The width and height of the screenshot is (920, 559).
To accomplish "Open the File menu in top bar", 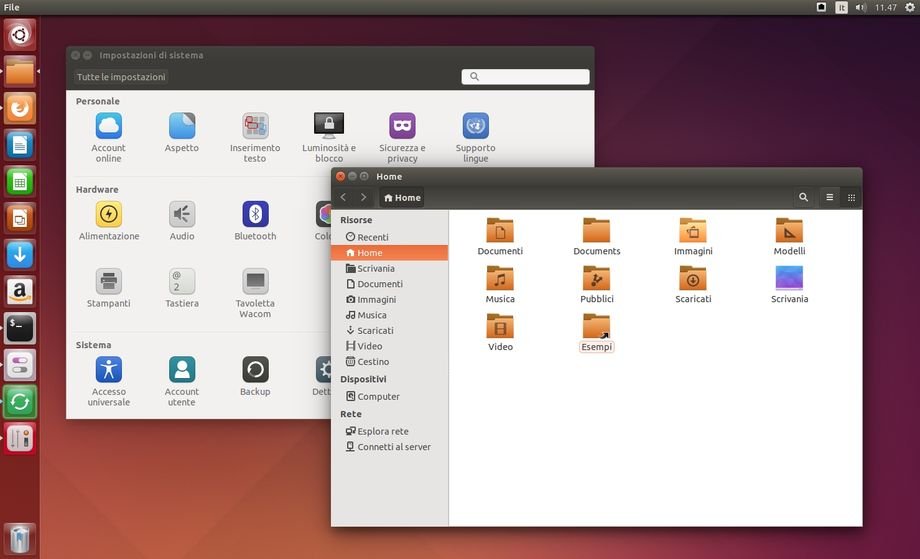I will [12, 7].
